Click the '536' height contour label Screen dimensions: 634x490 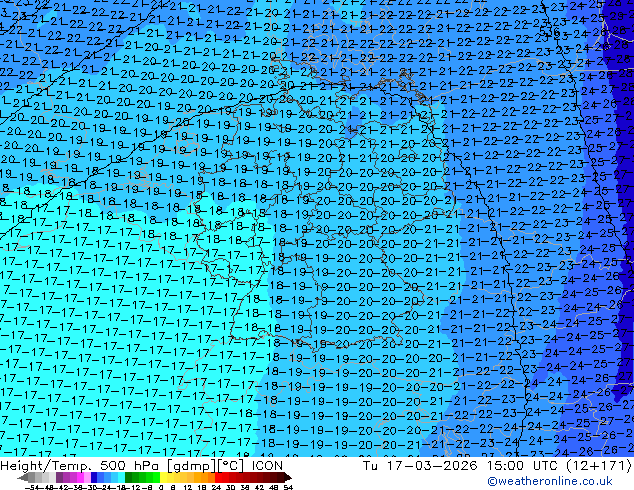coord(549,31)
